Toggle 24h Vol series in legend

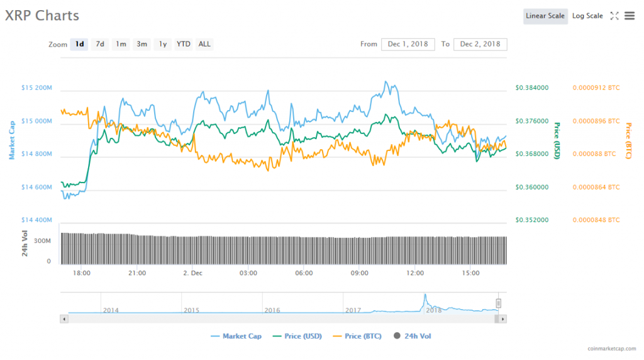[x=413, y=336]
